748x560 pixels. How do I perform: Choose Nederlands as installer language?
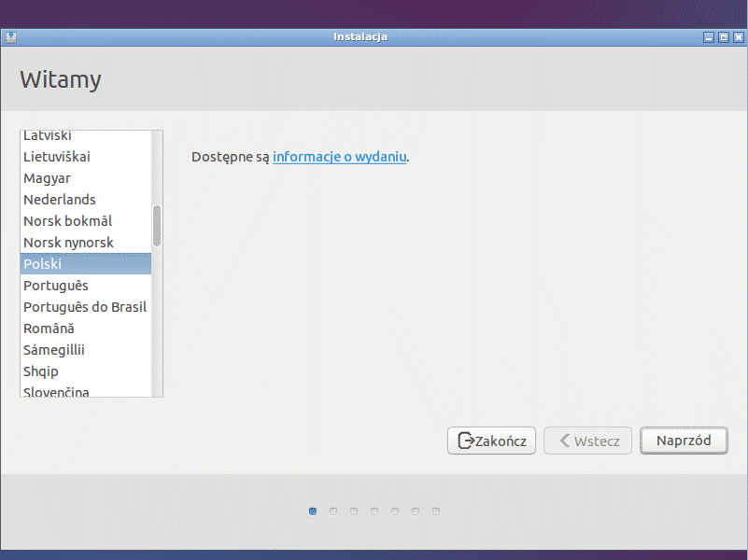(x=60, y=200)
